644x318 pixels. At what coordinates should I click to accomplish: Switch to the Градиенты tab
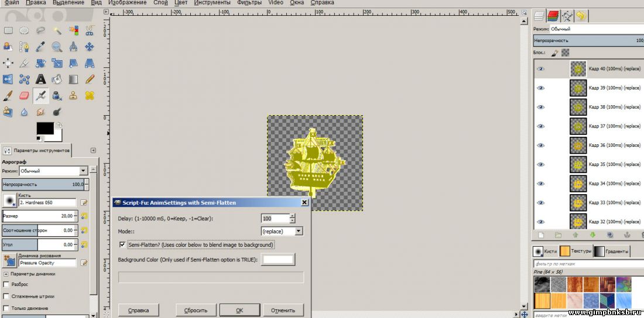[612, 251]
